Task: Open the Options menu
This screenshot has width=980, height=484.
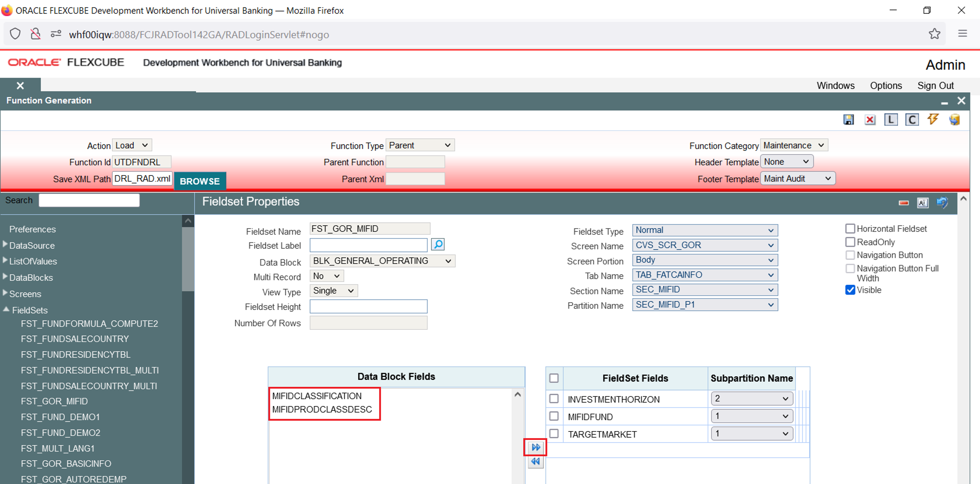Action: [x=886, y=85]
